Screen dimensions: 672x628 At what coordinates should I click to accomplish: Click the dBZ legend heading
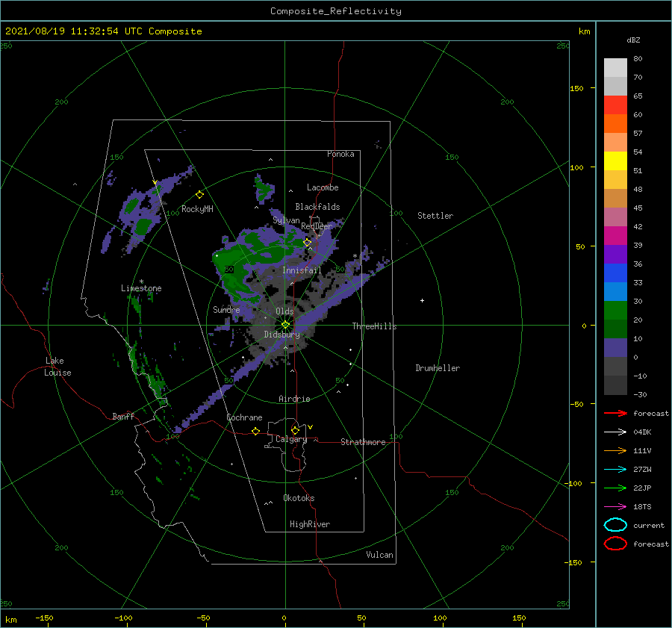click(633, 40)
